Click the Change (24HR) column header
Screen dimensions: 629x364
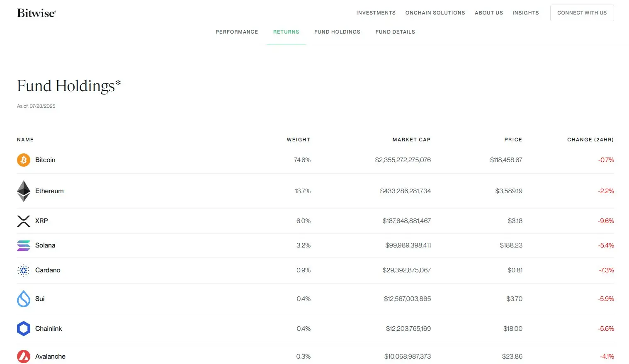click(590, 140)
